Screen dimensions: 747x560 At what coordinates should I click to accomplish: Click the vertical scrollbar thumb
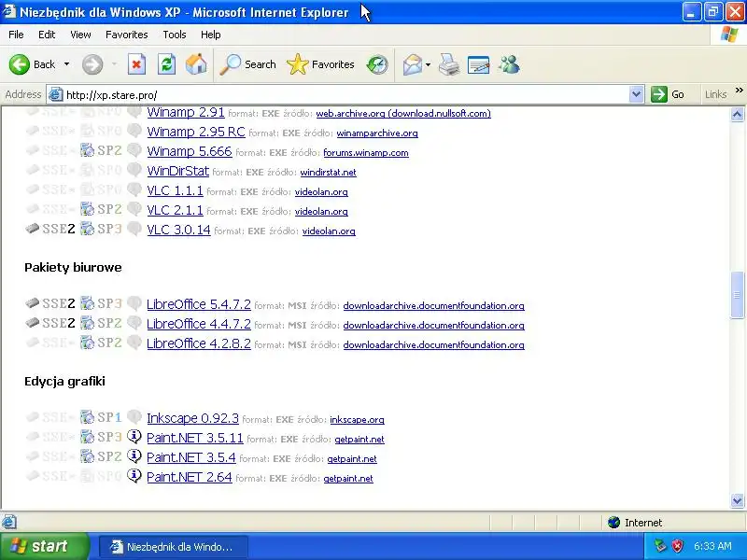[x=737, y=295]
